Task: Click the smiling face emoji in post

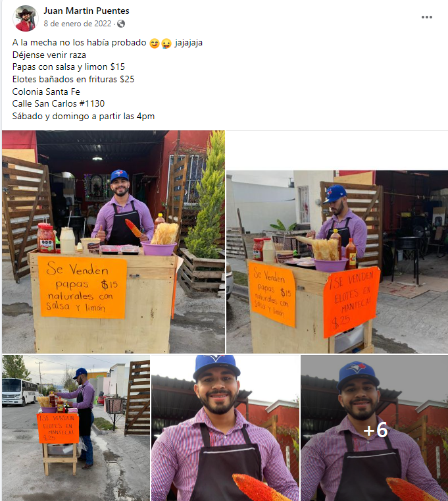Action: [x=155, y=43]
